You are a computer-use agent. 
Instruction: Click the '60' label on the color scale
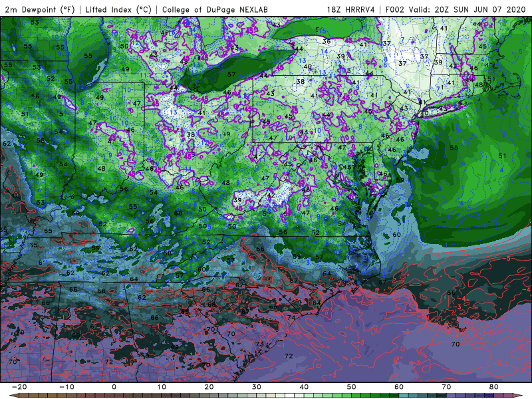[399, 387]
